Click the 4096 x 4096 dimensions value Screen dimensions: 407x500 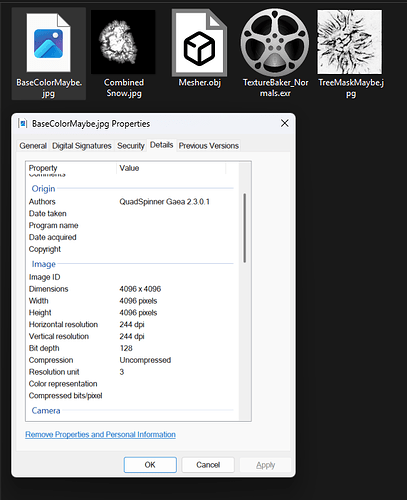click(x=140, y=289)
